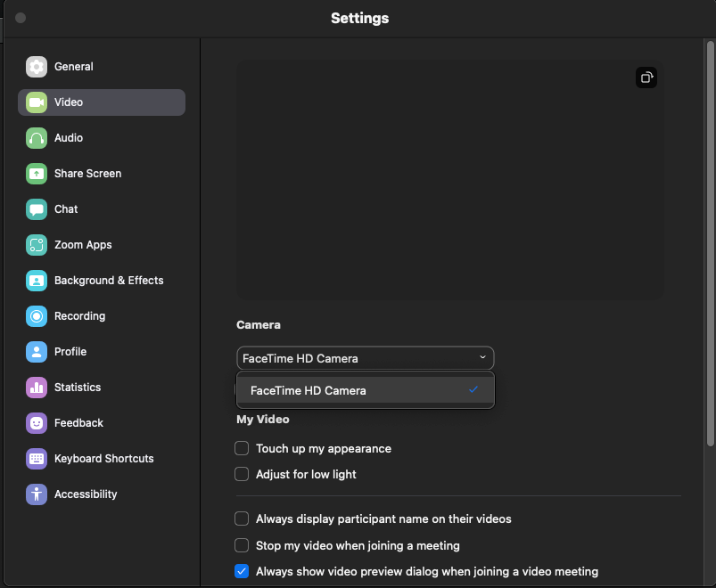Select the Share Screen icon
Screen dimensions: 716x588
pos(37,174)
